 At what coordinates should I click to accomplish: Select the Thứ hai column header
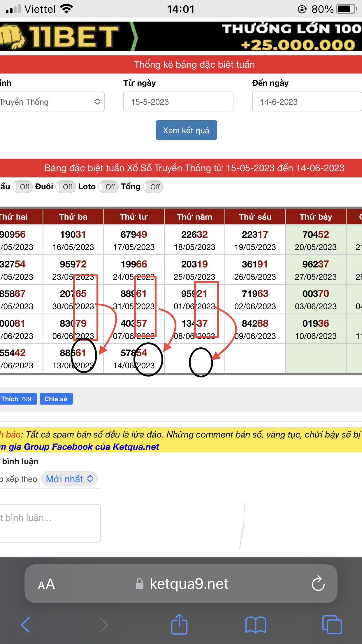click(x=21, y=217)
